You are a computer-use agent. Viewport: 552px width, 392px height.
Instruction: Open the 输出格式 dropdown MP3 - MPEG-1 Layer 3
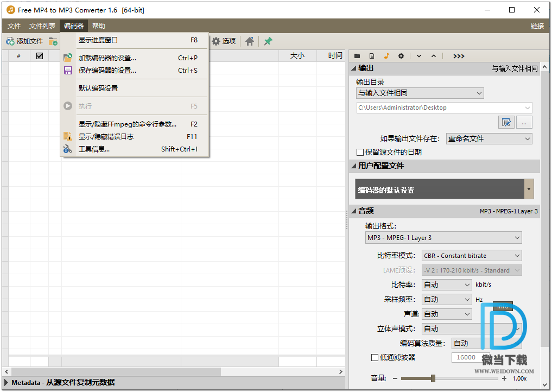pyautogui.click(x=443, y=238)
